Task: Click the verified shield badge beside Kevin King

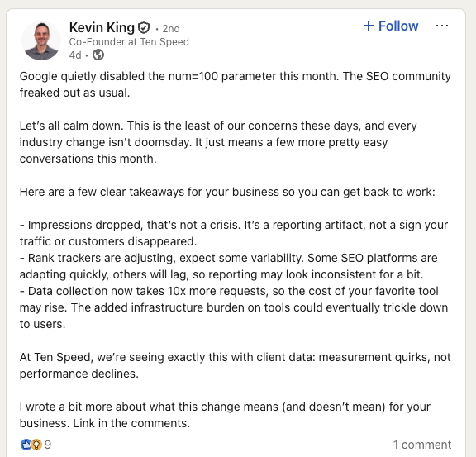Action: pyautogui.click(x=144, y=28)
